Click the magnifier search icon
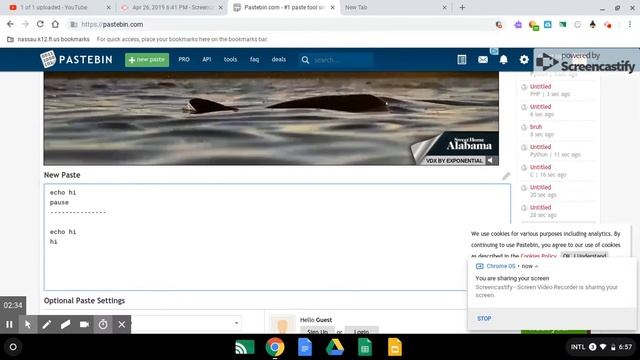The width and height of the screenshot is (640, 360). [x=305, y=60]
